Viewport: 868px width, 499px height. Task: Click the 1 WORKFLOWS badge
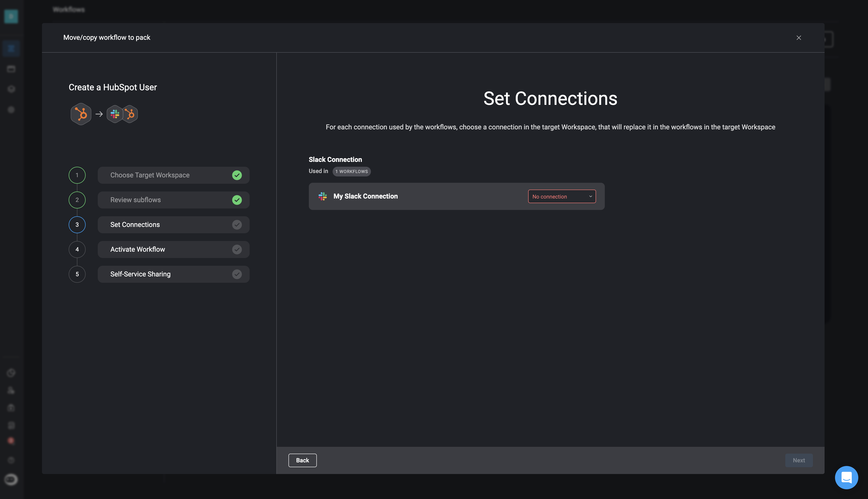352,171
